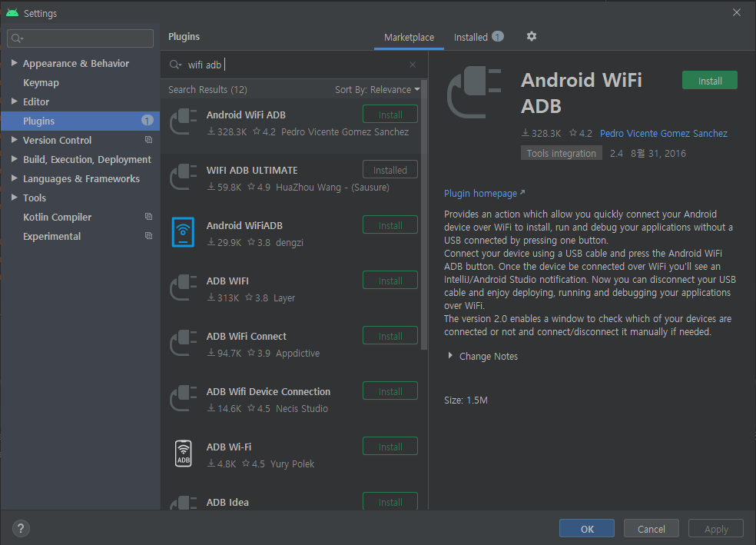The image size is (756, 545).
Task: Clear the plugin search with the X icon
Action: (x=413, y=65)
